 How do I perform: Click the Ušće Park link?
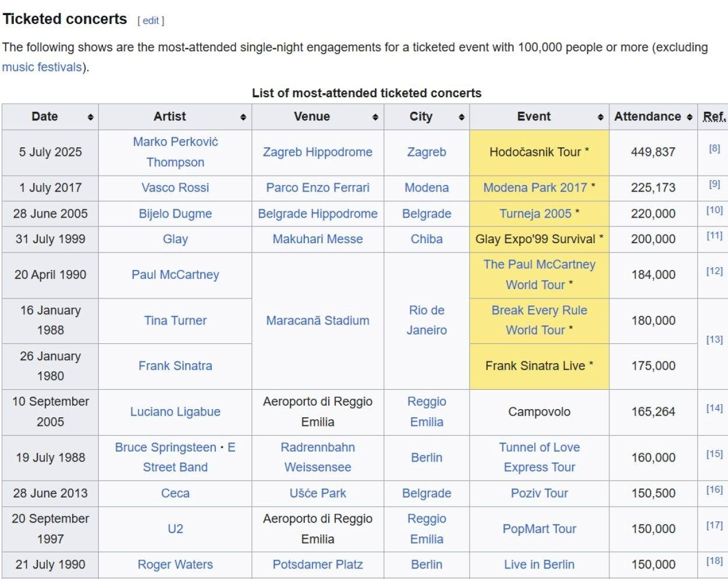point(317,493)
